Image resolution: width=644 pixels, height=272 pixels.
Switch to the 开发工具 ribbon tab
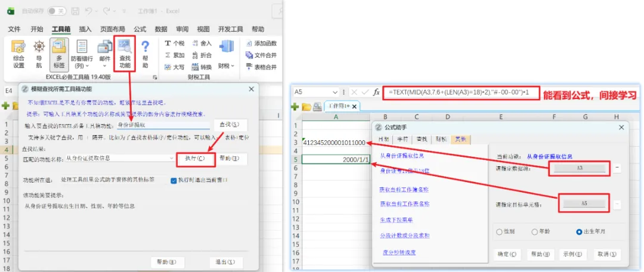[230, 29]
